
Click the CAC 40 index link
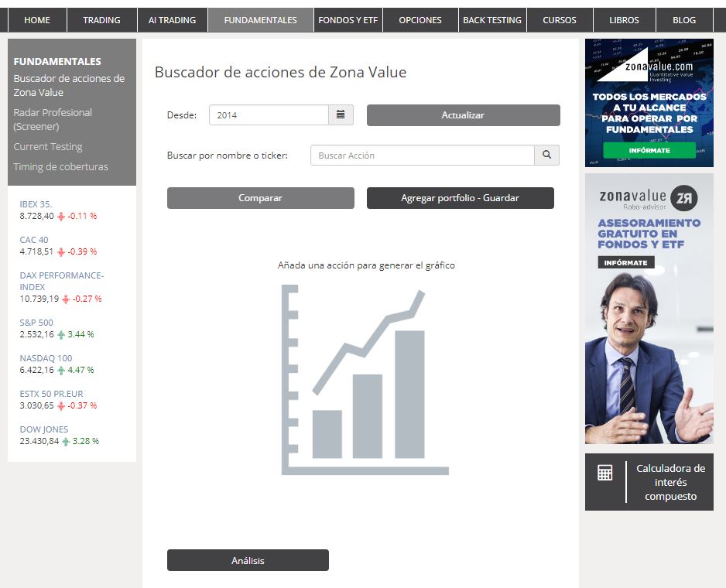pyautogui.click(x=34, y=240)
